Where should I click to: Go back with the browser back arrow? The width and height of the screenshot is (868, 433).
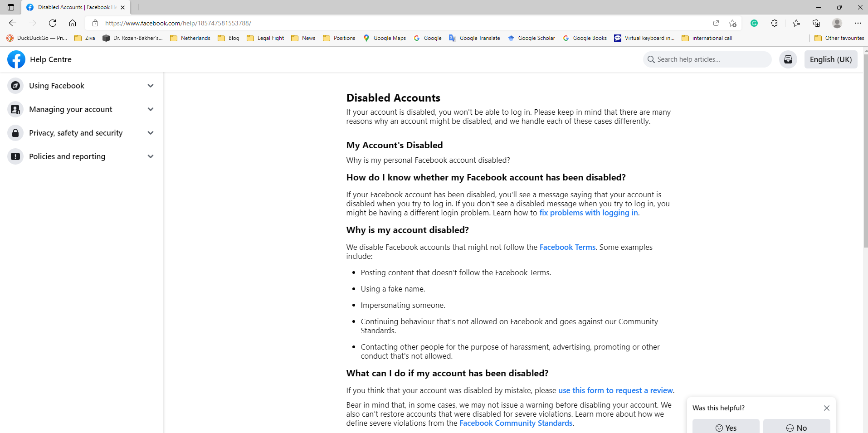13,23
